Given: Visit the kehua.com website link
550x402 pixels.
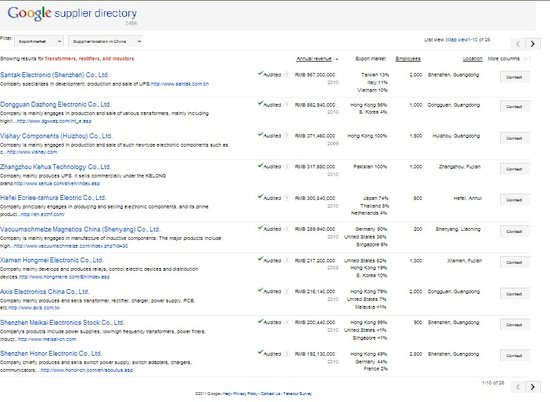Looking at the screenshot, I should coord(57,183).
